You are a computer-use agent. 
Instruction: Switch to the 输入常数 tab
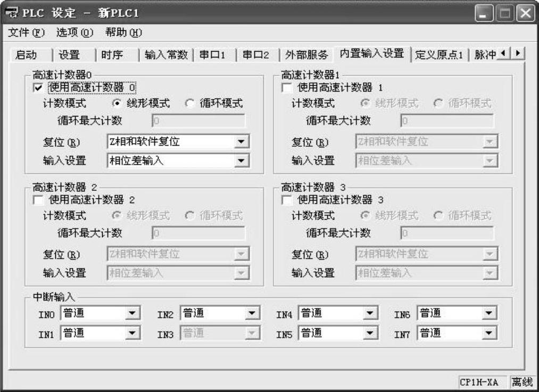(x=167, y=55)
